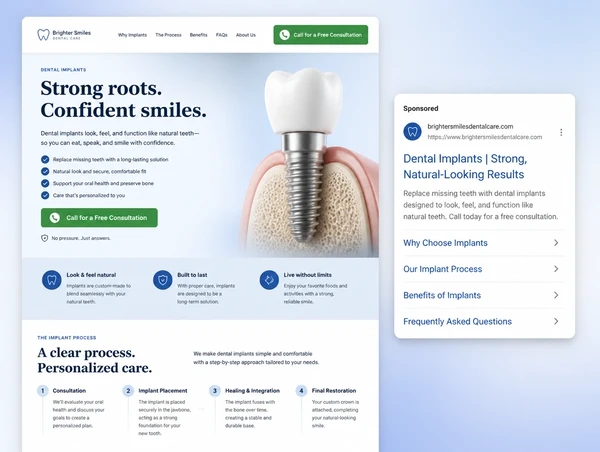Click the Healing & Integration step title

point(253,391)
